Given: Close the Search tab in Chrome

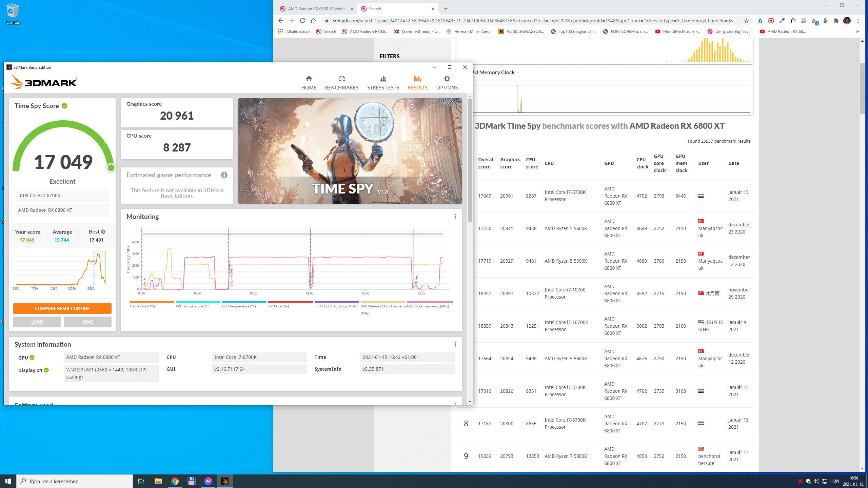Looking at the screenshot, I should (433, 9).
